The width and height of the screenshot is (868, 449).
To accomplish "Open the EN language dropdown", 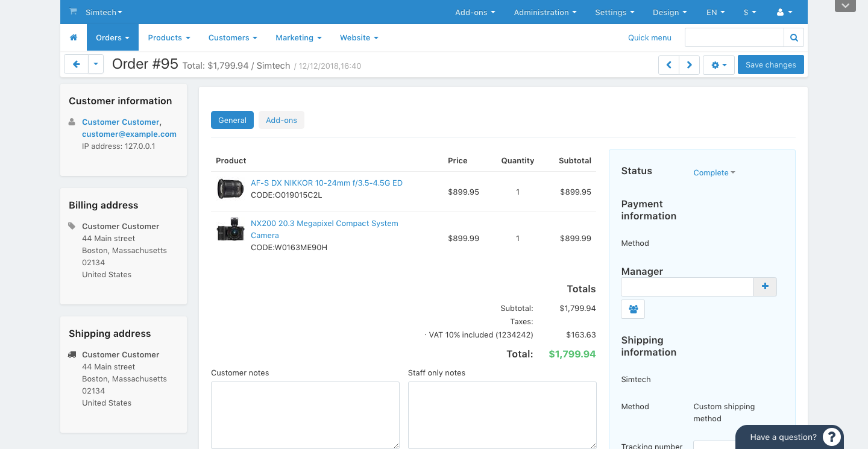I will coord(715,11).
